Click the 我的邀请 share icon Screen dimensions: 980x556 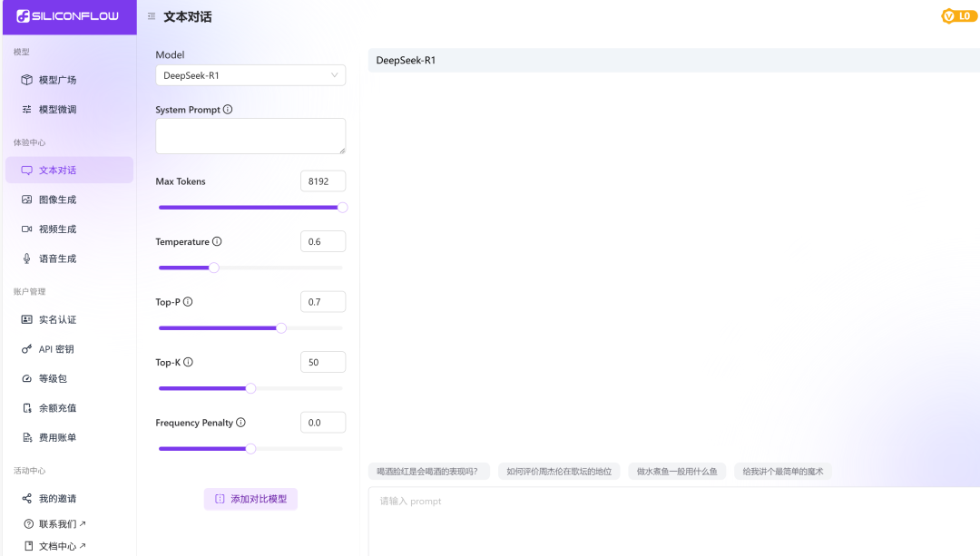click(26, 498)
